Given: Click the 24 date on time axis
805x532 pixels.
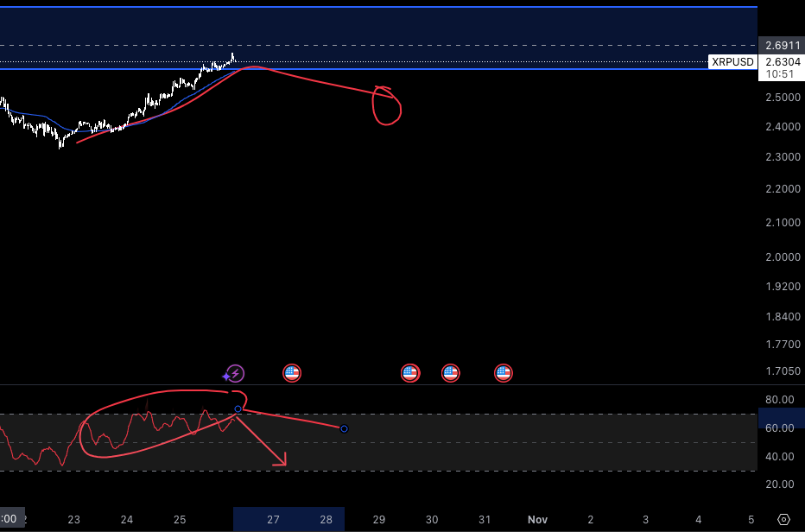Looking at the screenshot, I should click(x=126, y=519).
